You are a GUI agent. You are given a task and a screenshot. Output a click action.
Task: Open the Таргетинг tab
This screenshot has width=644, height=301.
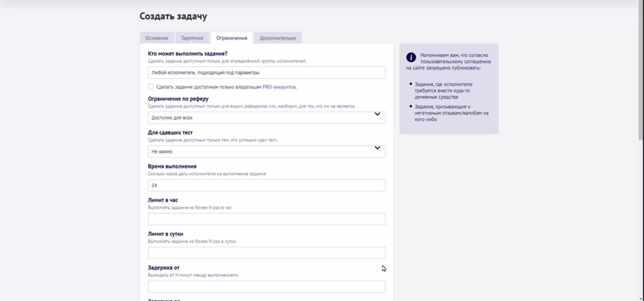pyautogui.click(x=193, y=38)
